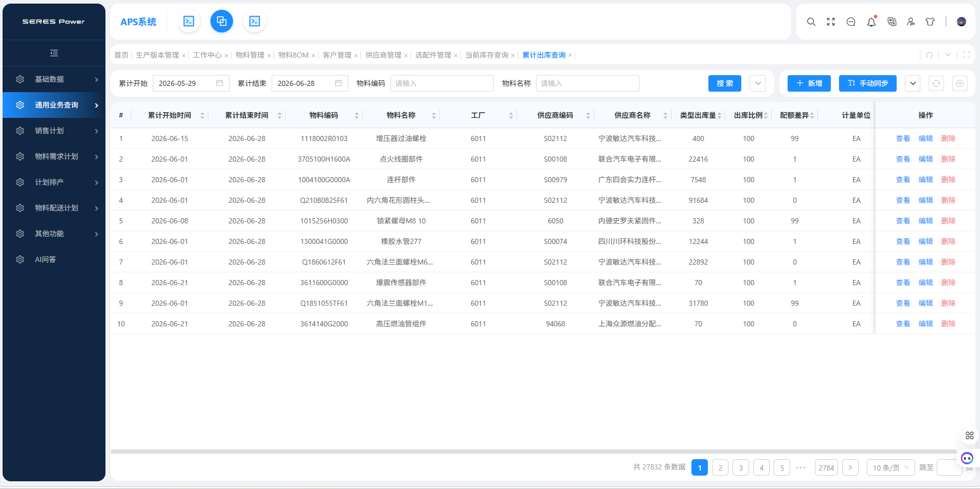Screen dimensions: 980x489
Task: Go to next page arrow
Action: coord(850,467)
